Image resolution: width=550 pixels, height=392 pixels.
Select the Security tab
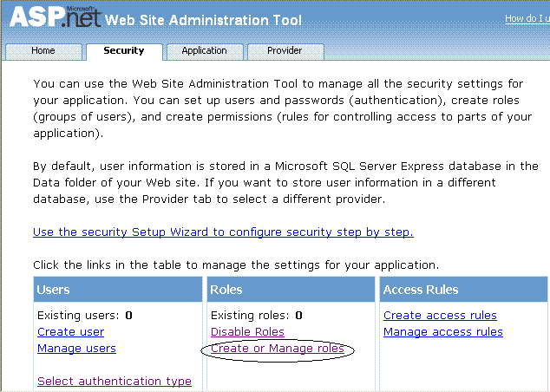pyautogui.click(x=124, y=51)
